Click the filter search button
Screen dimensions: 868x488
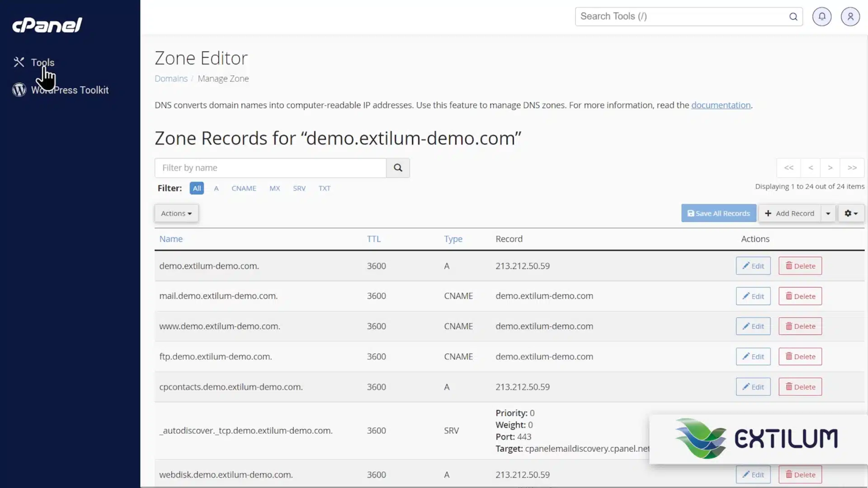click(x=398, y=168)
